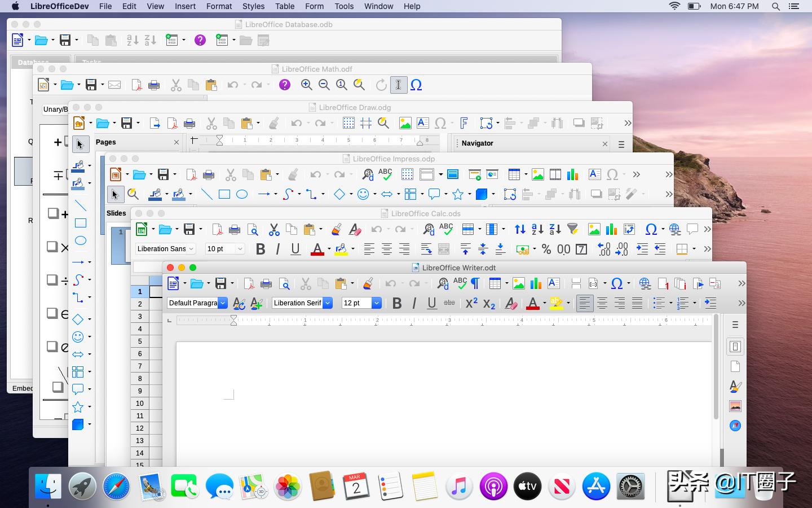The height and width of the screenshot is (508, 812).
Task: Insert a special character in Writer
Action: 617,283
